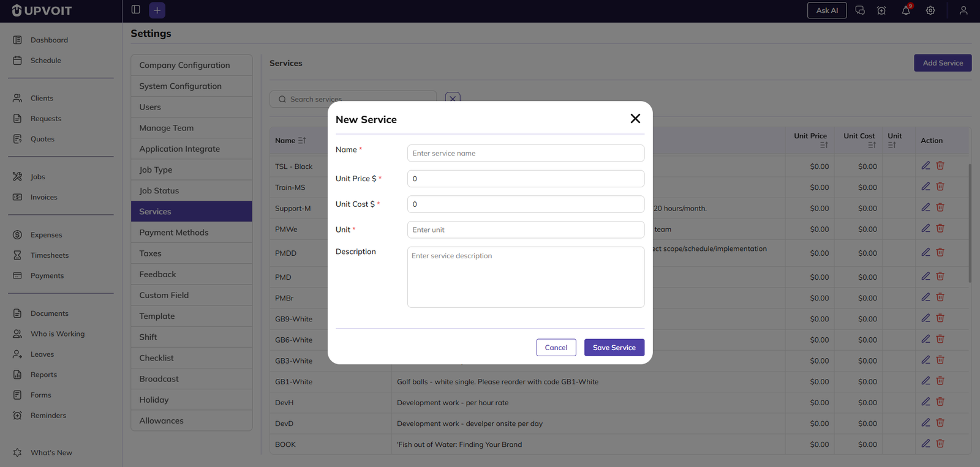Click the notification bell icon
980x467 pixels.
tap(906, 10)
